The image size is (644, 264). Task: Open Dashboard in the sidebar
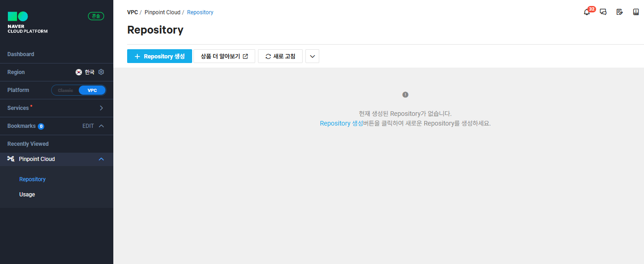tap(21, 54)
